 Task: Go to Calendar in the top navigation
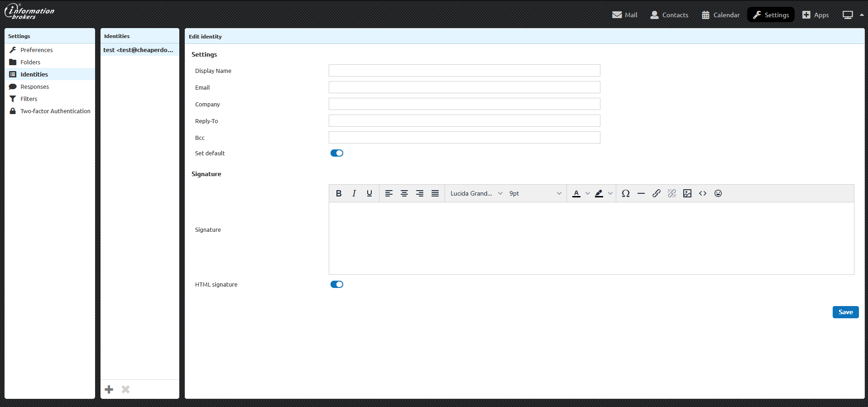[x=721, y=15]
